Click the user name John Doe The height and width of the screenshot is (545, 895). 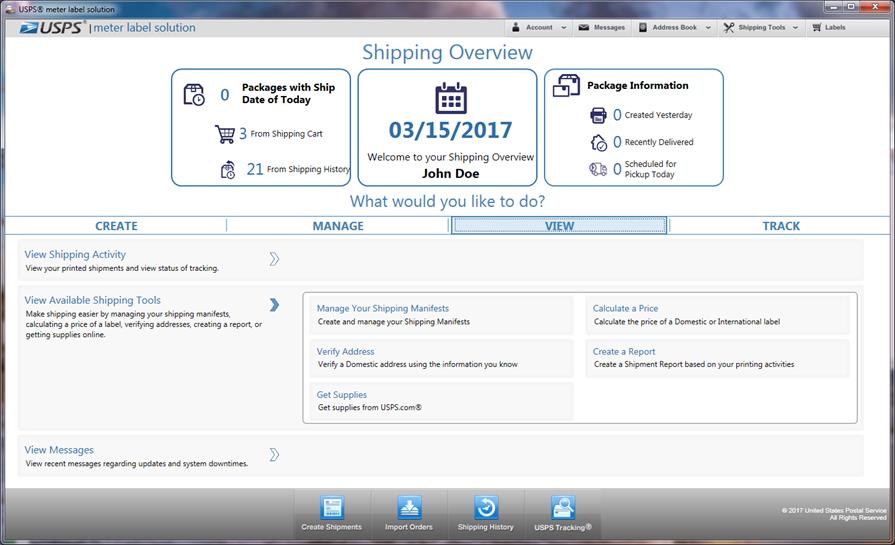pos(451,173)
